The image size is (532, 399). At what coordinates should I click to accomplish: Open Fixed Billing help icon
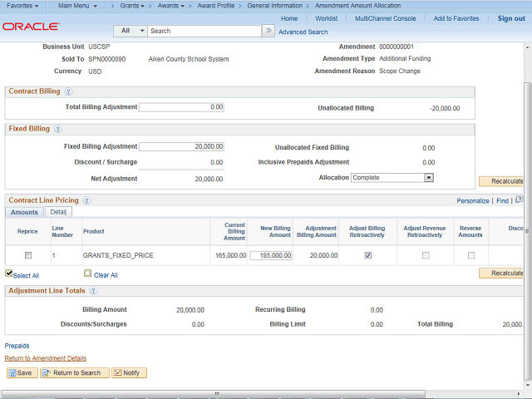pyautogui.click(x=57, y=129)
